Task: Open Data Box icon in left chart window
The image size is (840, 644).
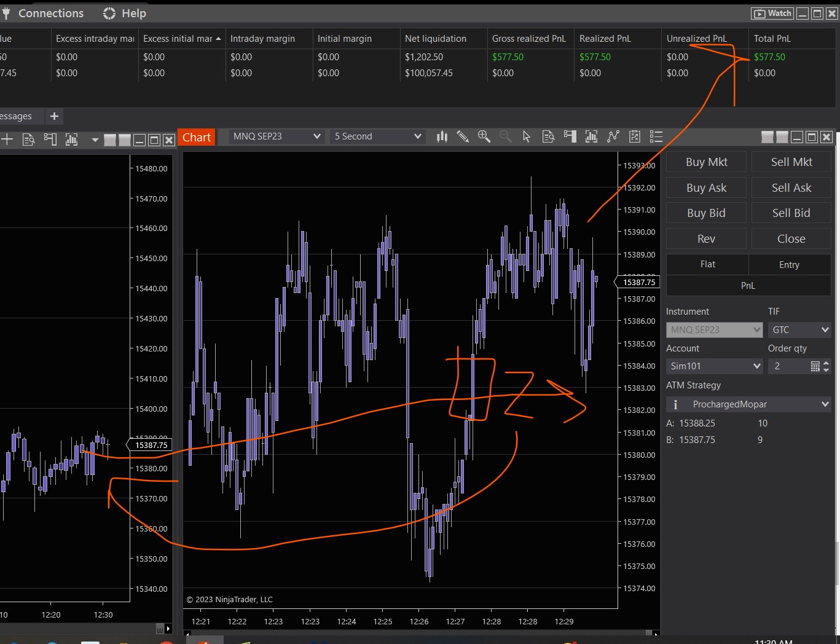Action: click(x=29, y=139)
